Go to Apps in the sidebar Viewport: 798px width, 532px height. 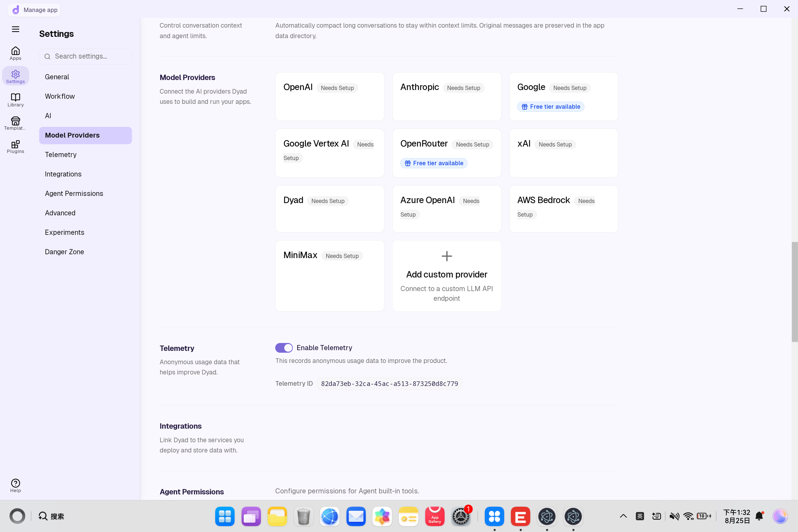(16, 54)
